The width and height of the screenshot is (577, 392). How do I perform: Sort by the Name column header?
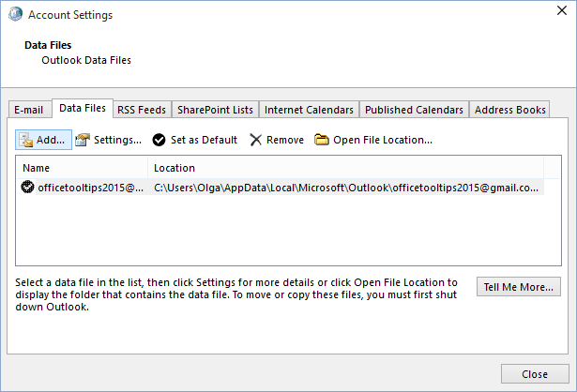(x=82, y=168)
